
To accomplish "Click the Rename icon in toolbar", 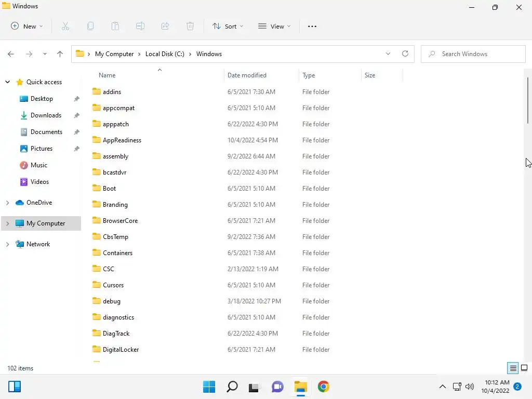I will (x=140, y=26).
